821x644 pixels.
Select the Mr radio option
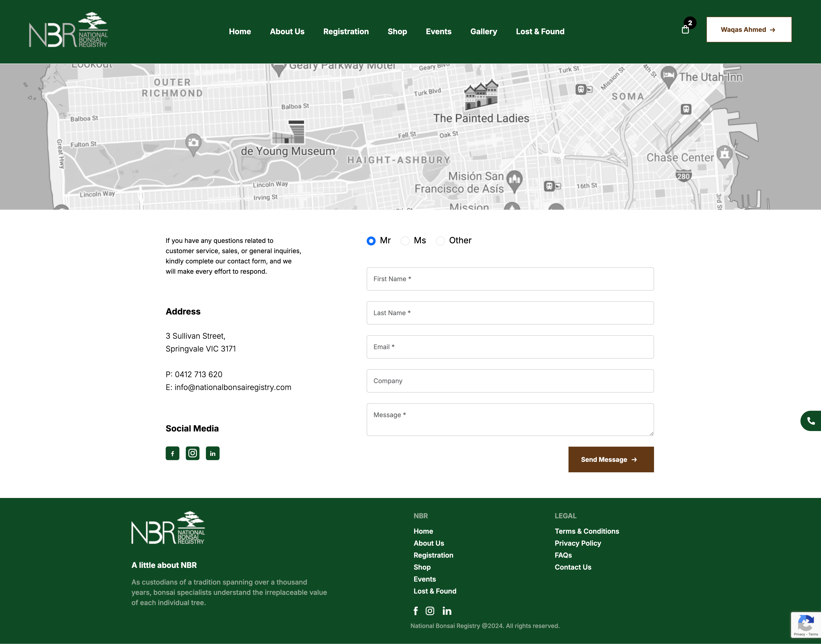pos(371,241)
